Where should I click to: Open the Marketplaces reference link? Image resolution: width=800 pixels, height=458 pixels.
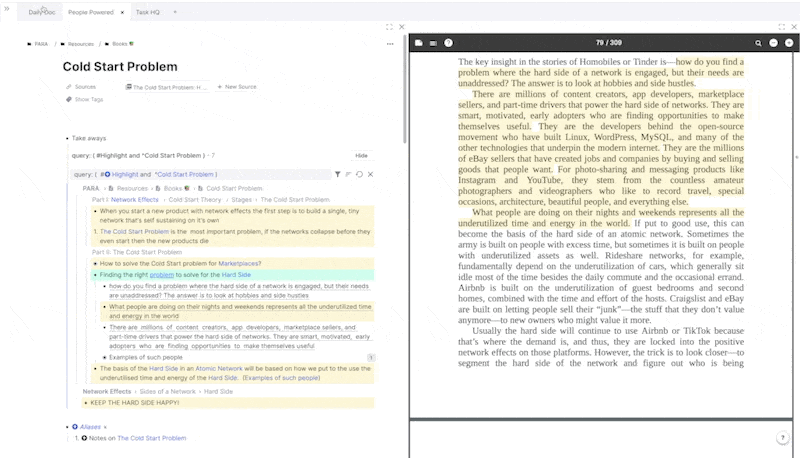[x=240, y=264]
